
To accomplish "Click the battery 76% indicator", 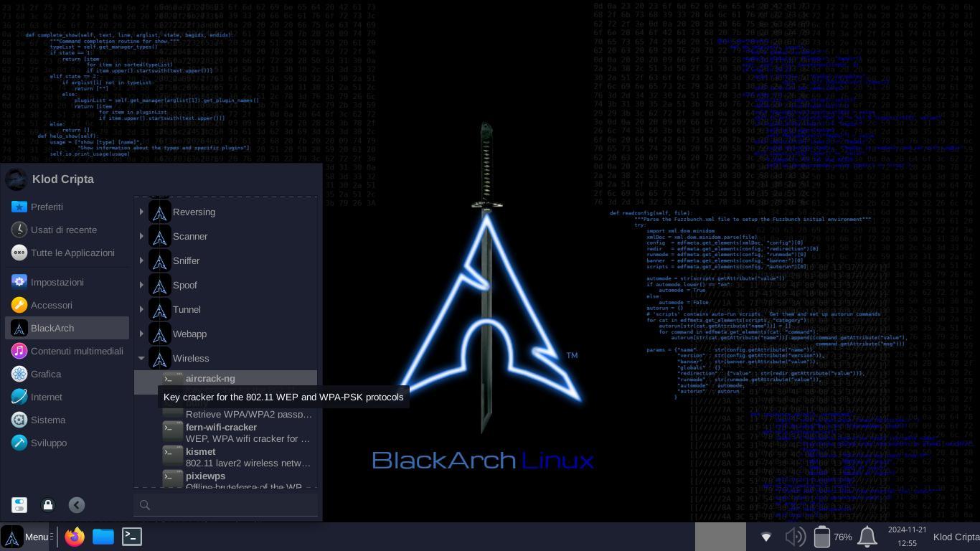I will click(833, 537).
